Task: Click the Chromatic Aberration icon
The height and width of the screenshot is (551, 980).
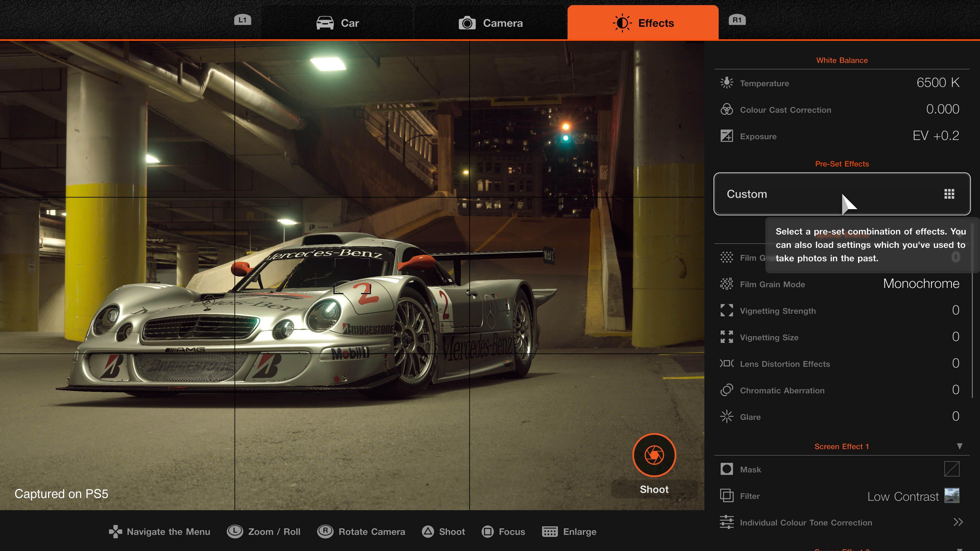Action: click(726, 390)
